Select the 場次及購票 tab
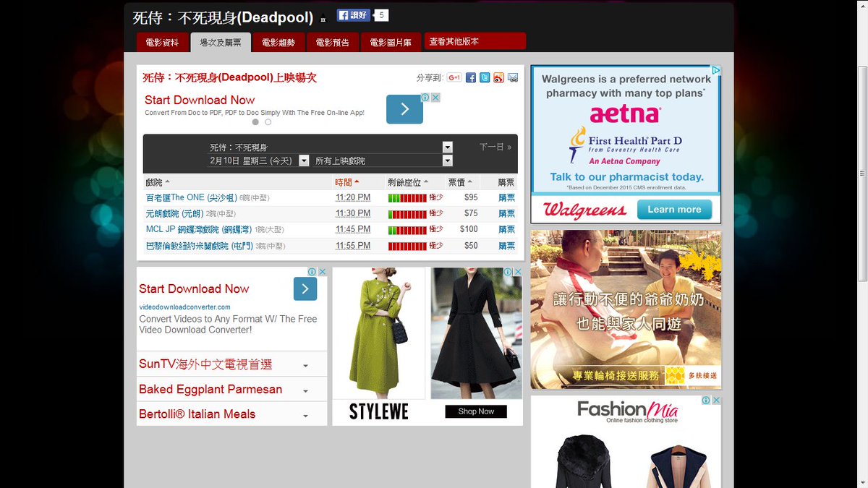This screenshot has height=488, width=868. pyautogui.click(x=221, y=43)
